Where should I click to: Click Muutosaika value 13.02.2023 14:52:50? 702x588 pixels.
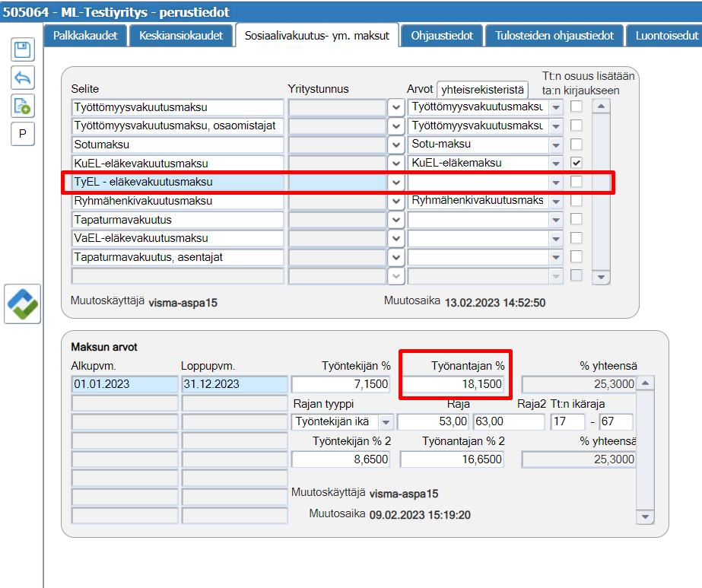[x=495, y=303]
